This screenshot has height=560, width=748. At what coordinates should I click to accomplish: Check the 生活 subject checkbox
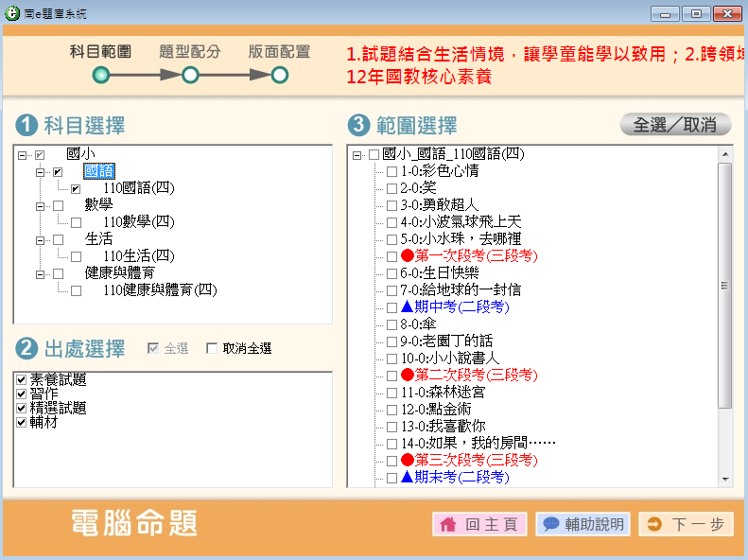click(x=59, y=239)
